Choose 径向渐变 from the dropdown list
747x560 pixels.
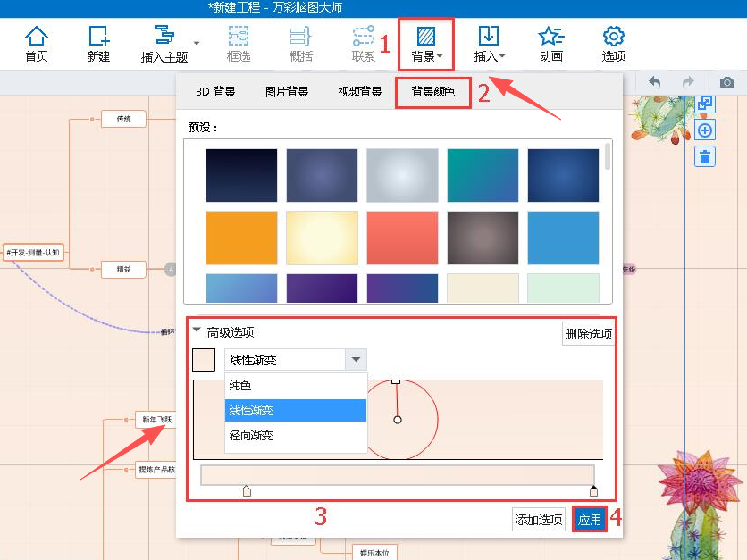(x=296, y=435)
